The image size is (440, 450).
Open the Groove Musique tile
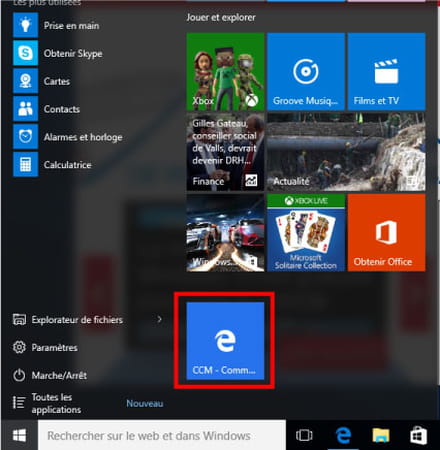pos(306,71)
